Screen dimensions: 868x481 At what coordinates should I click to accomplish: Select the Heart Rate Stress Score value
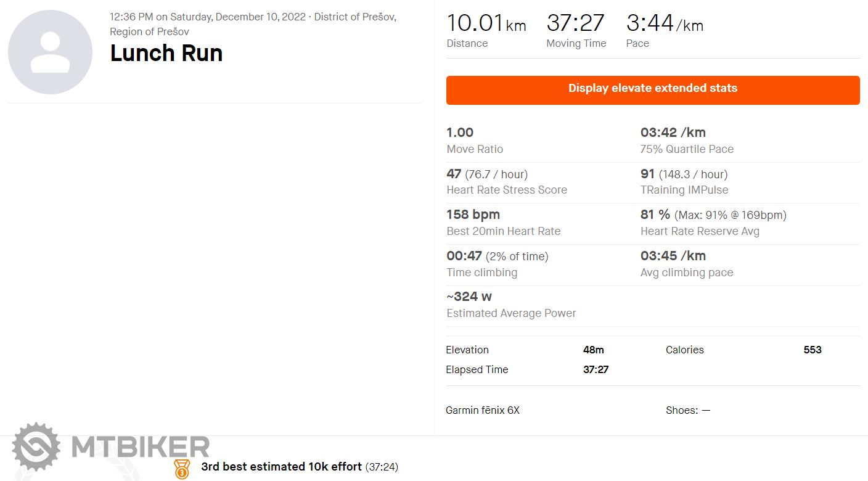coord(454,174)
